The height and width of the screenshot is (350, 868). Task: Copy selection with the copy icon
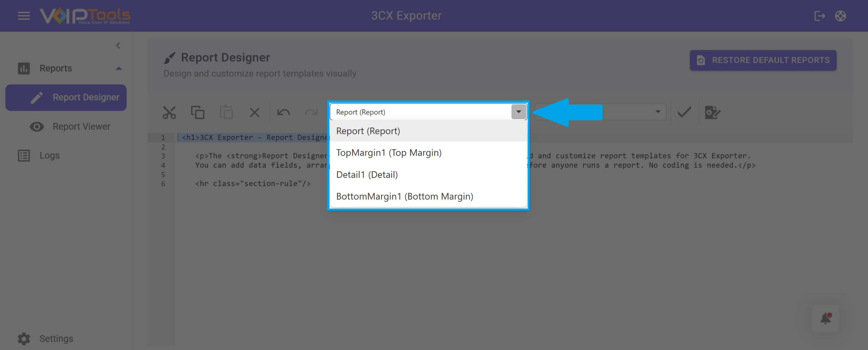[198, 112]
